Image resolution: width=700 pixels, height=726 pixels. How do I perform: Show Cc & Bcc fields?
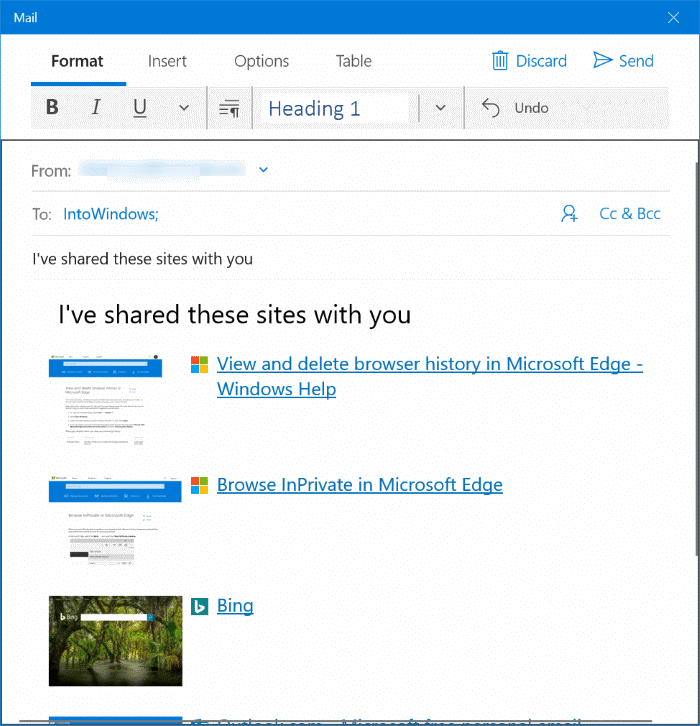(x=630, y=214)
